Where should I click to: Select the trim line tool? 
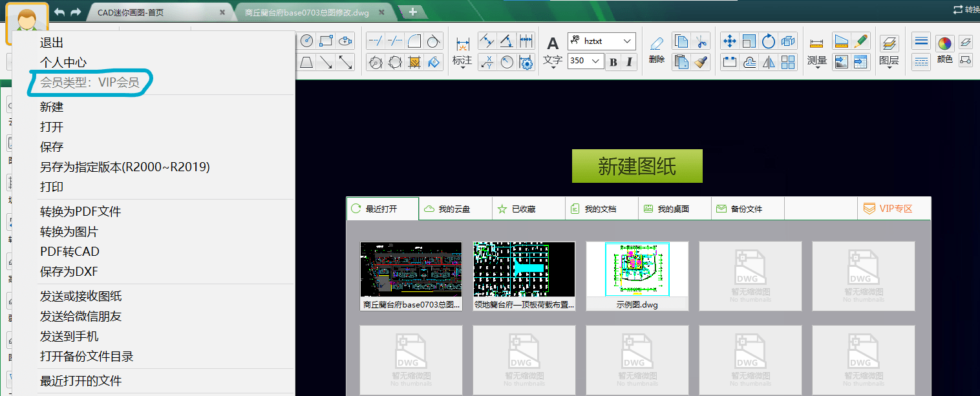[394, 41]
